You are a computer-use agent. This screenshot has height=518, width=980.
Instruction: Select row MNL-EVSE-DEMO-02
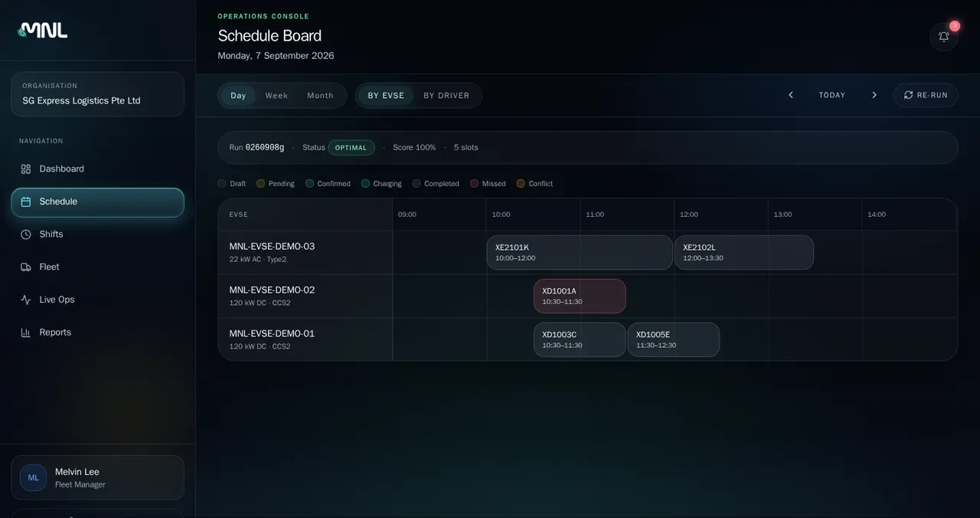coord(305,296)
